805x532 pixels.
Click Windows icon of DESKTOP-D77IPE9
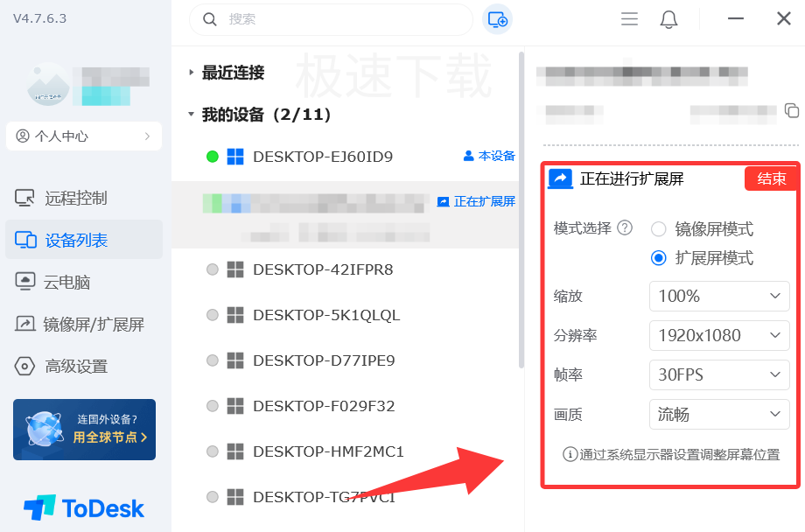coord(235,360)
